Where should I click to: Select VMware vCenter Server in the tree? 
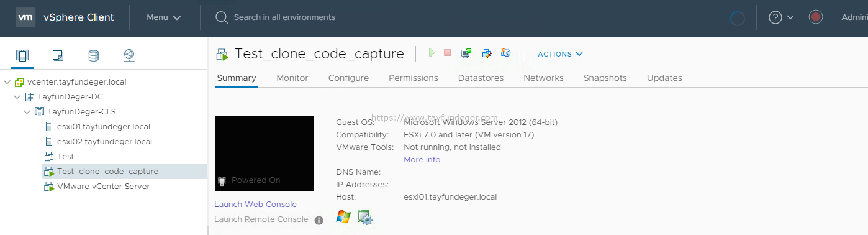(x=103, y=187)
